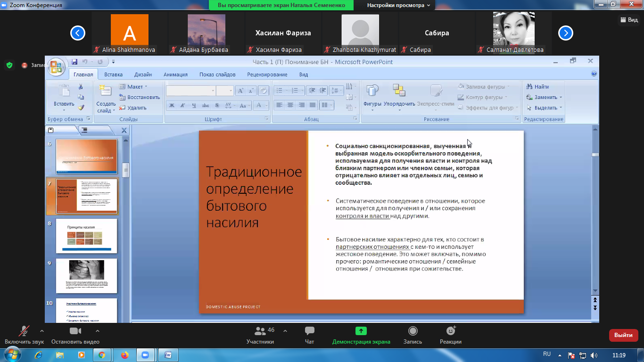644x362 pixels.
Task: Click Найти in the editing group
Action: (538, 87)
